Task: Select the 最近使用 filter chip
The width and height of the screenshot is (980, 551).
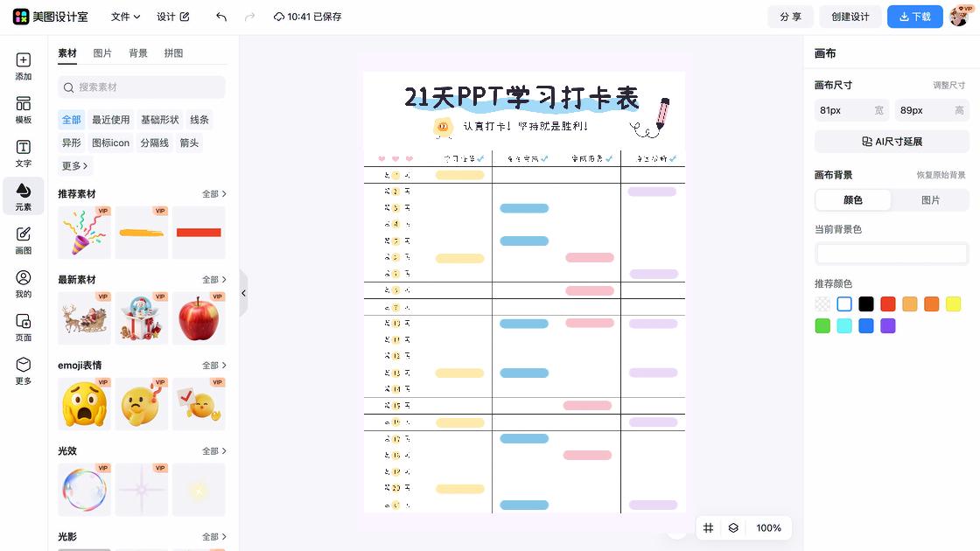Action: point(110,119)
